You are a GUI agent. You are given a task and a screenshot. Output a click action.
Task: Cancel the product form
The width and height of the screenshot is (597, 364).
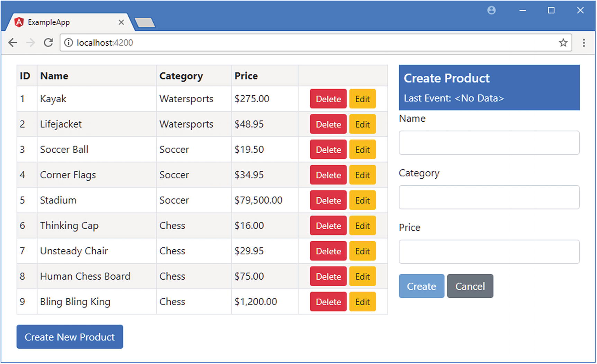click(x=470, y=286)
